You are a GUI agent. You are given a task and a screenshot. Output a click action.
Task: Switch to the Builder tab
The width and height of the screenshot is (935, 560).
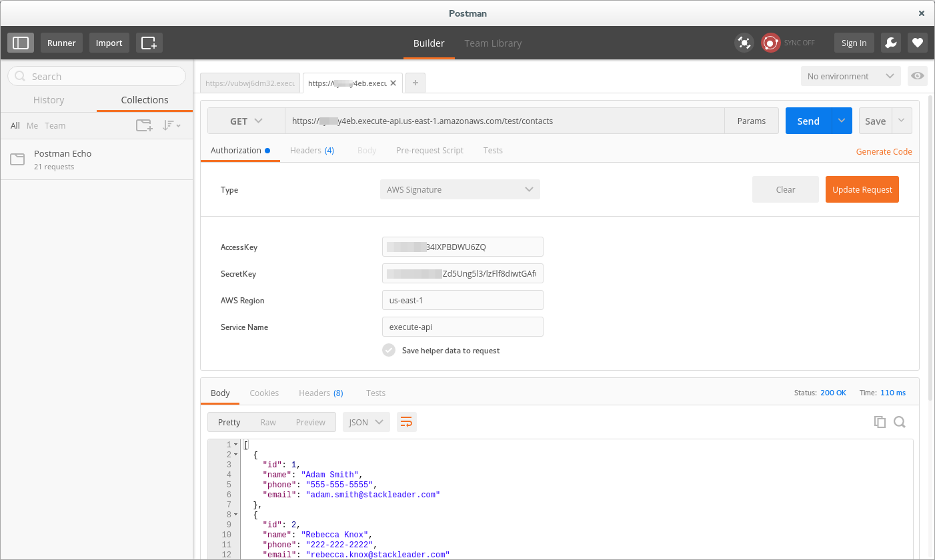pos(429,43)
